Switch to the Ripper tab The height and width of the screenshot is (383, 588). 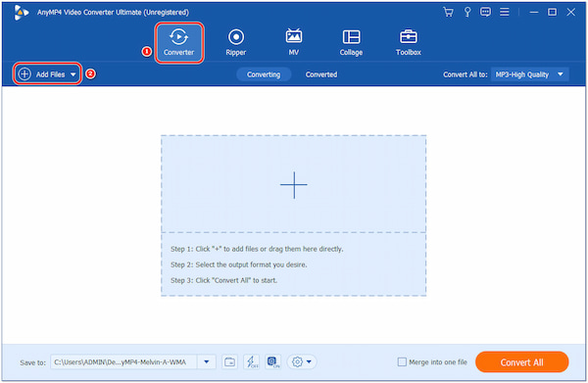pyautogui.click(x=236, y=43)
